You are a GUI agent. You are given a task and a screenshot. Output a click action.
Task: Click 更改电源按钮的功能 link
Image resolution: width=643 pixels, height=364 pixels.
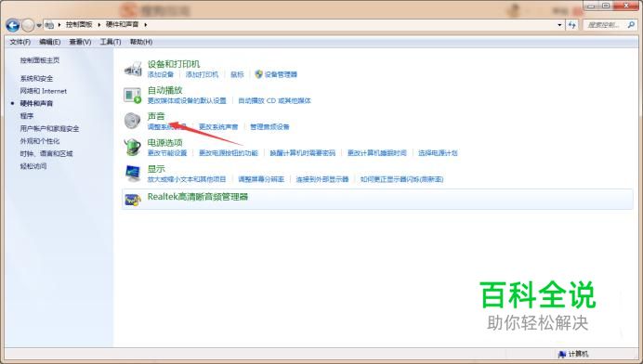pos(228,153)
